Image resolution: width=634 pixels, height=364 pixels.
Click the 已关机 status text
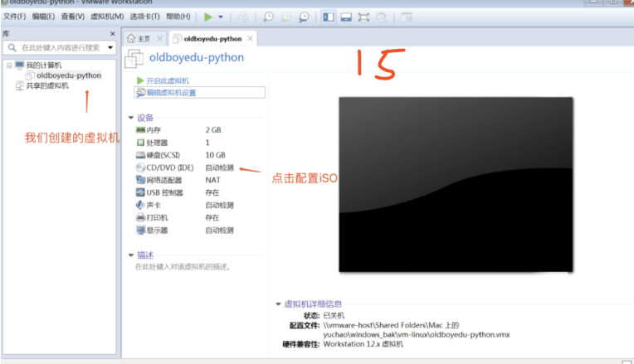pos(334,316)
